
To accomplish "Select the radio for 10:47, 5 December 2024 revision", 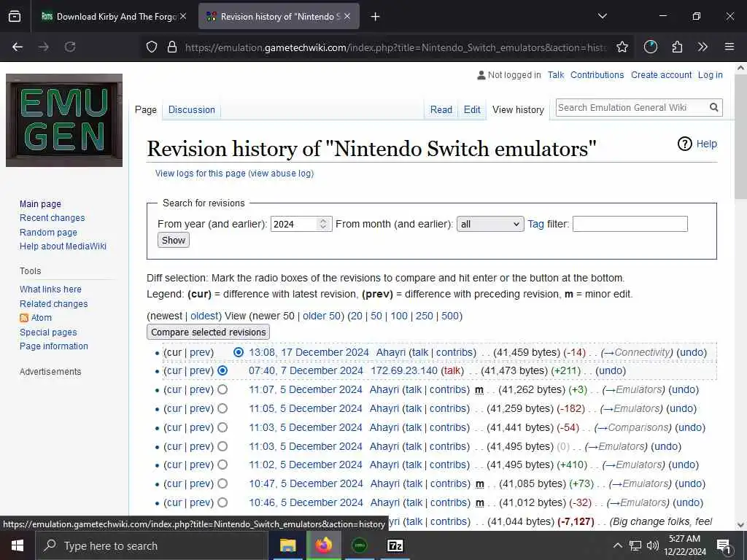I will coord(222,484).
